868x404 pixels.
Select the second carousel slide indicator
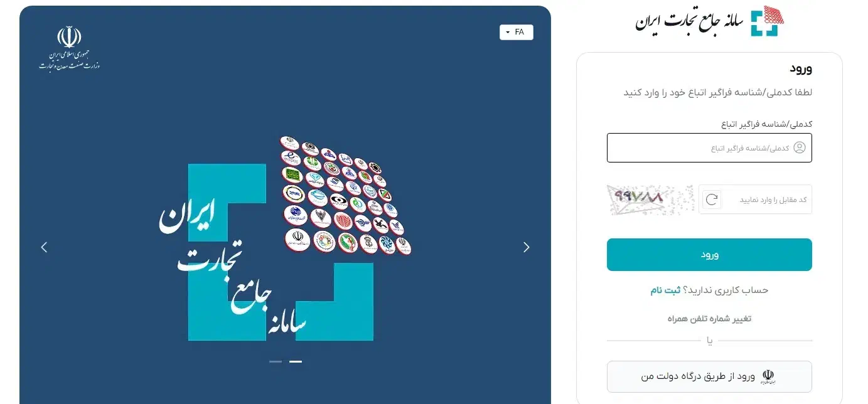(296, 361)
